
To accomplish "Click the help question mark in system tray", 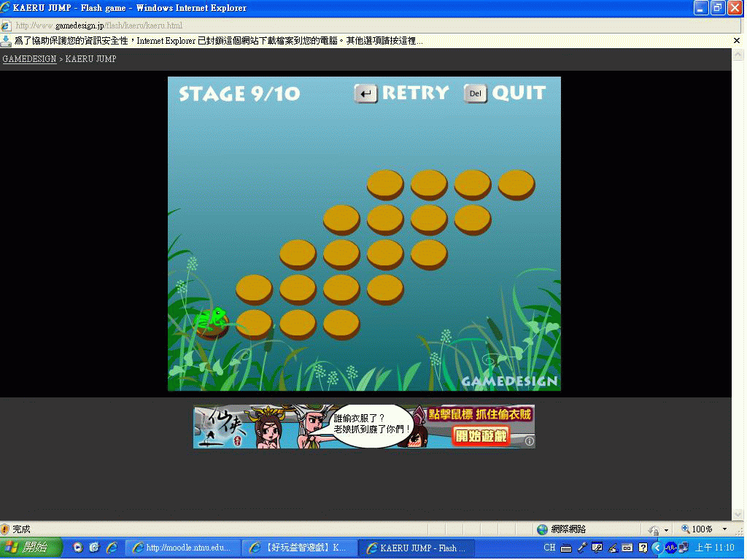I will coord(643,548).
